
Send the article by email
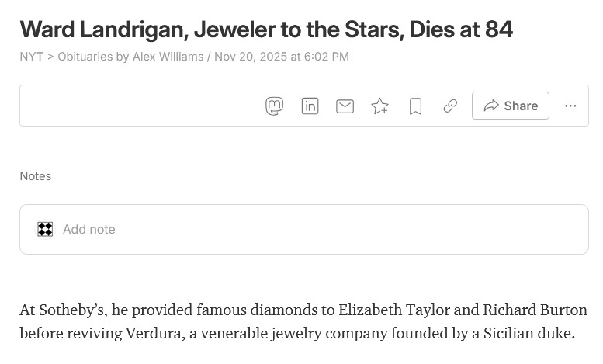(x=345, y=106)
